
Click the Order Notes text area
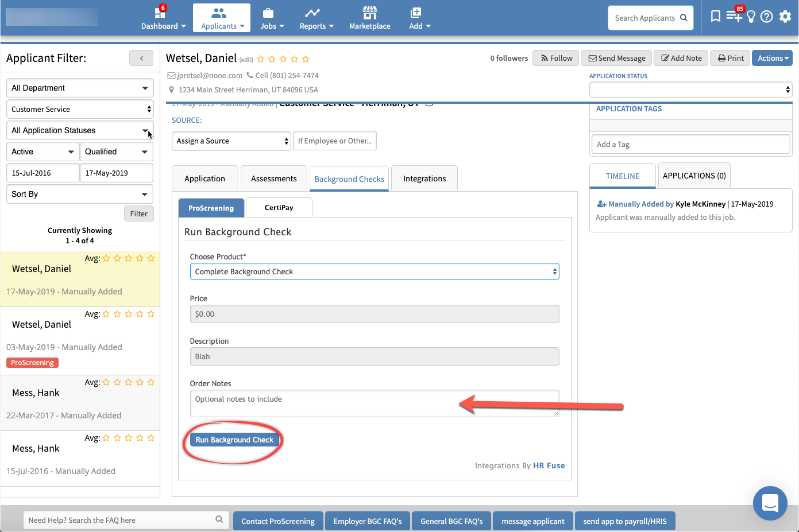click(374, 403)
